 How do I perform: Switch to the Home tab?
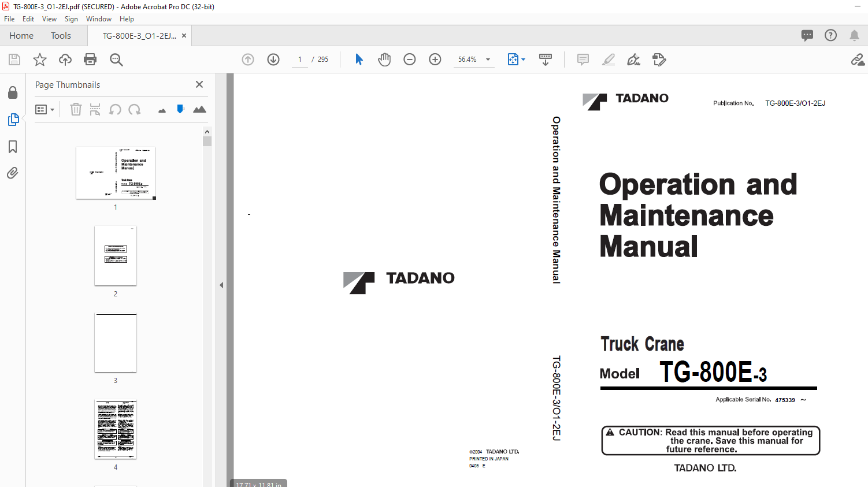click(21, 36)
